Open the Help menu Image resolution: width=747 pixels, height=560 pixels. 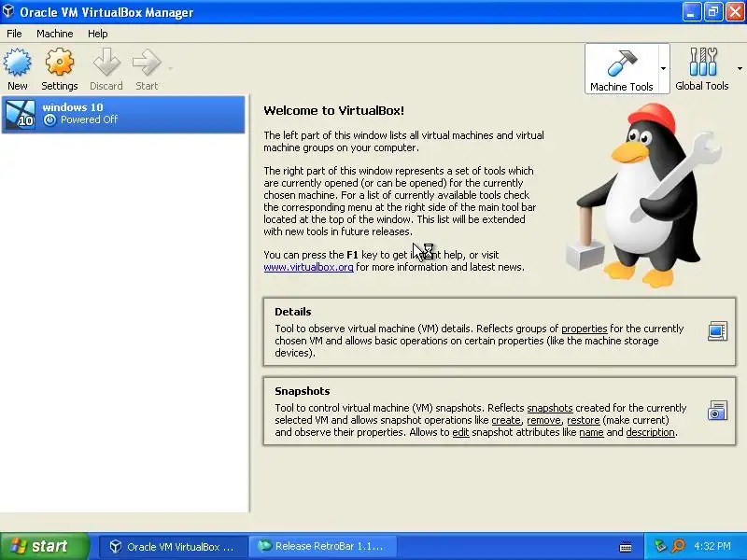pyautogui.click(x=98, y=34)
